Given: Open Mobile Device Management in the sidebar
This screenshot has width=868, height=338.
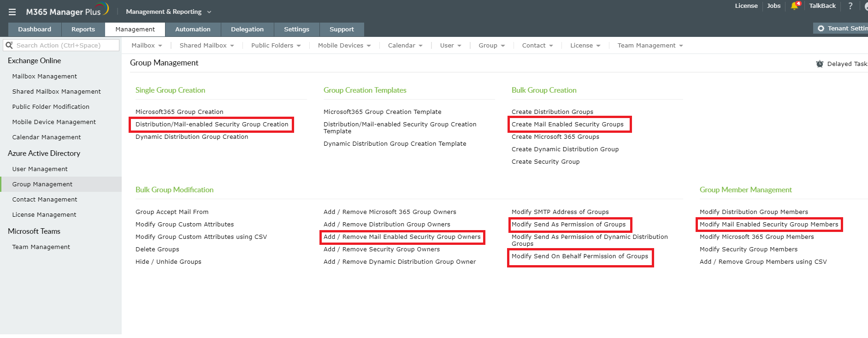Looking at the screenshot, I should (54, 122).
